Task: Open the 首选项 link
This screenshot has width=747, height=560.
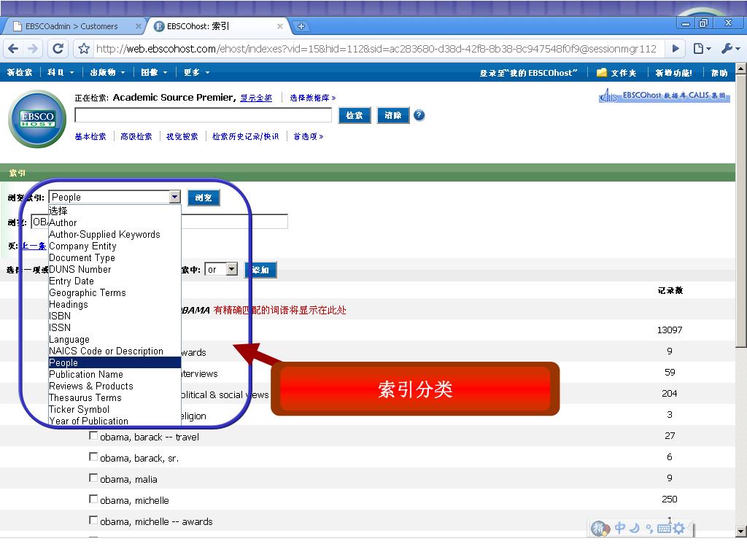Action: coord(309,136)
